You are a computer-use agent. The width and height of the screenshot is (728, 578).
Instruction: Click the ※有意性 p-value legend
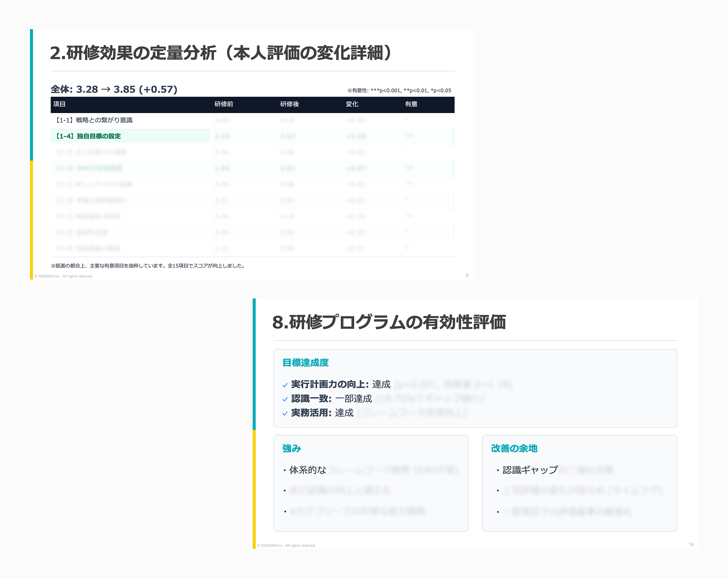[399, 90]
